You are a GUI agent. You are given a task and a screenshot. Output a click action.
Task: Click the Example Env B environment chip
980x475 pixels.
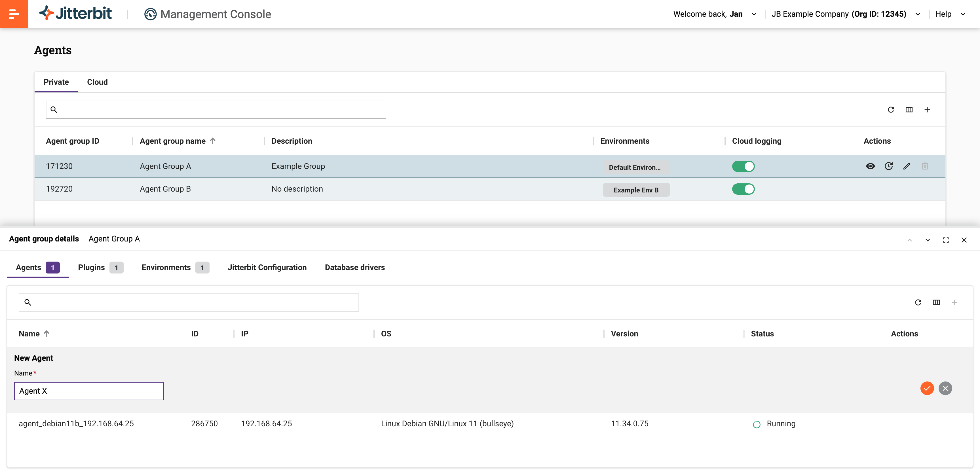636,190
